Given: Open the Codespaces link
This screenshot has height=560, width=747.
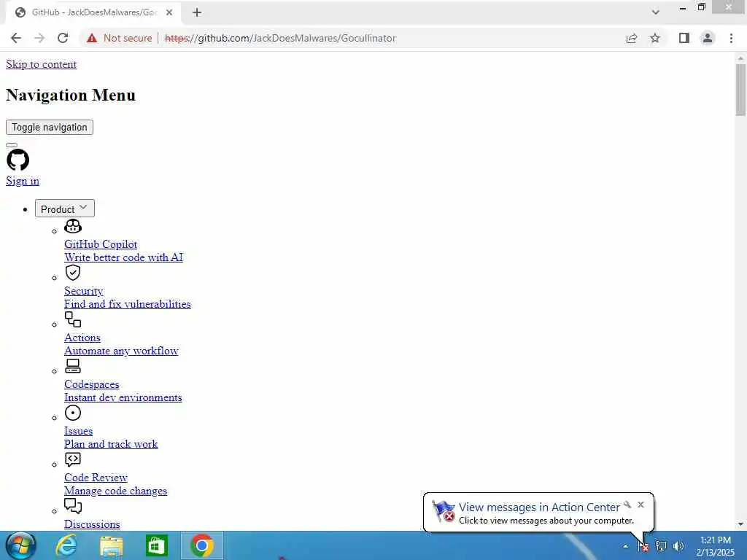Looking at the screenshot, I should tap(92, 384).
